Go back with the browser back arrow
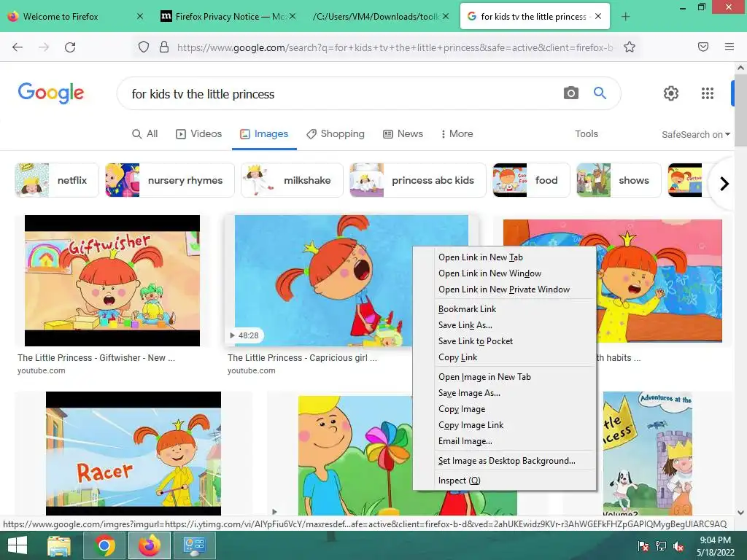Screen dimensions: 747x560 [x=18, y=47]
